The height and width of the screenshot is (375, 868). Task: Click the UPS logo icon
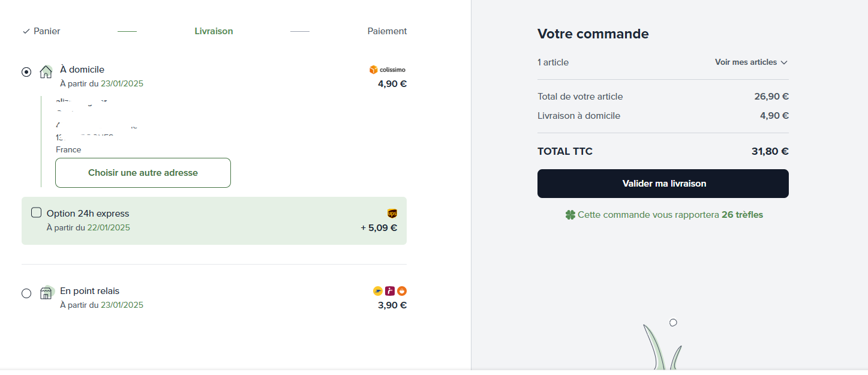[392, 214]
